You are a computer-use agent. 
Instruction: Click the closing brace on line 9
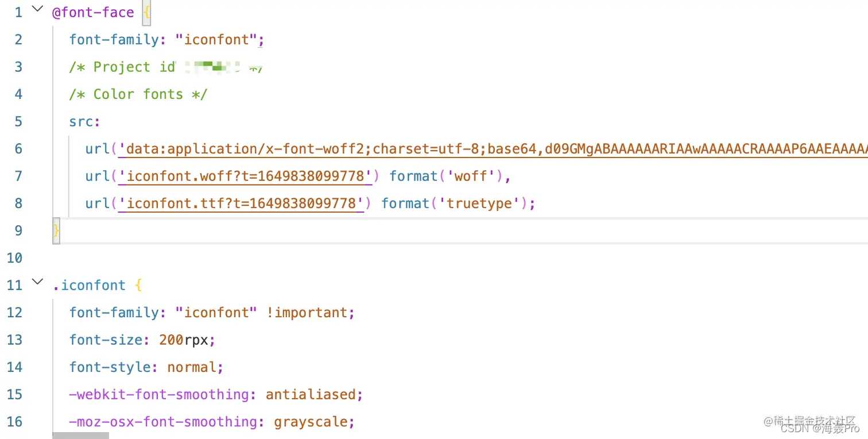(56, 230)
